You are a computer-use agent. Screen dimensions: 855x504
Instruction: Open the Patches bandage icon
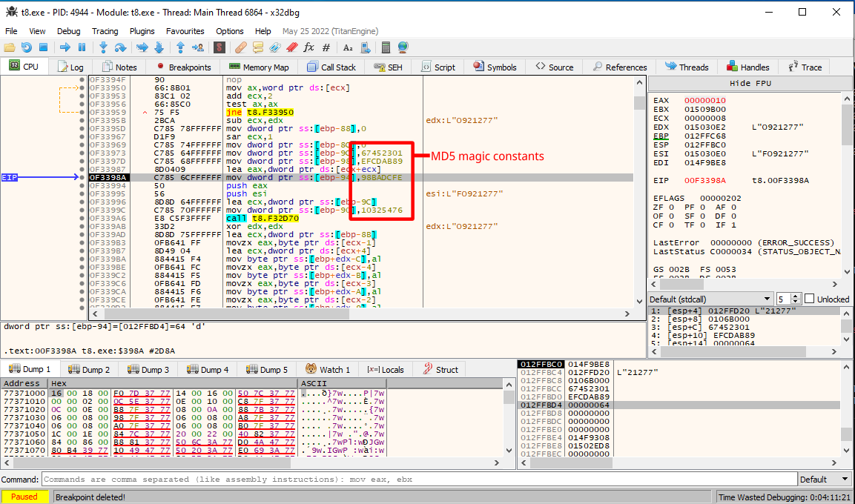240,47
